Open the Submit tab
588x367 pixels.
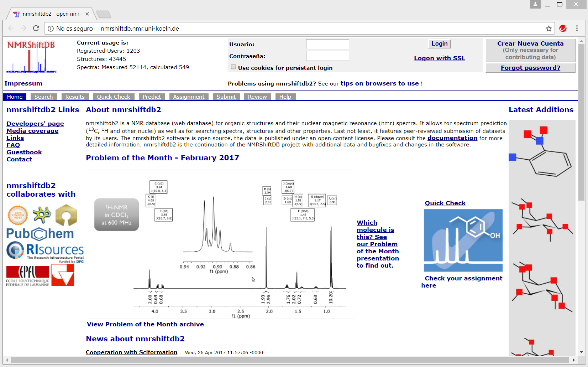coord(226,97)
